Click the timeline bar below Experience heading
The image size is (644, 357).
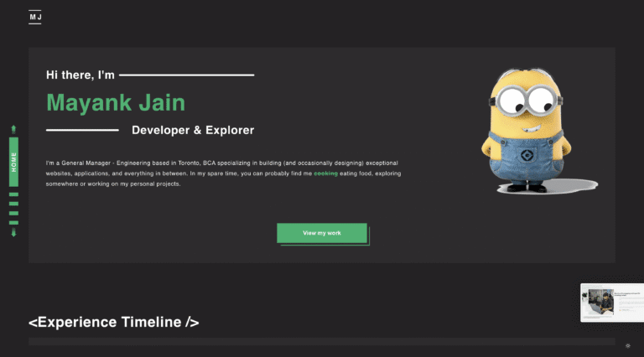coord(322,341)
